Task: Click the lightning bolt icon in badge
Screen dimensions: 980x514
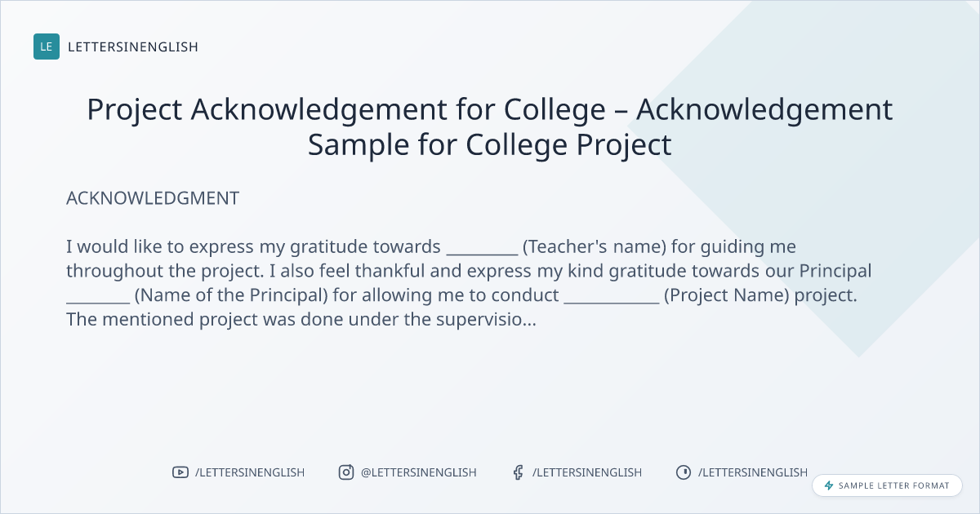Action: [x=829, y=485]
